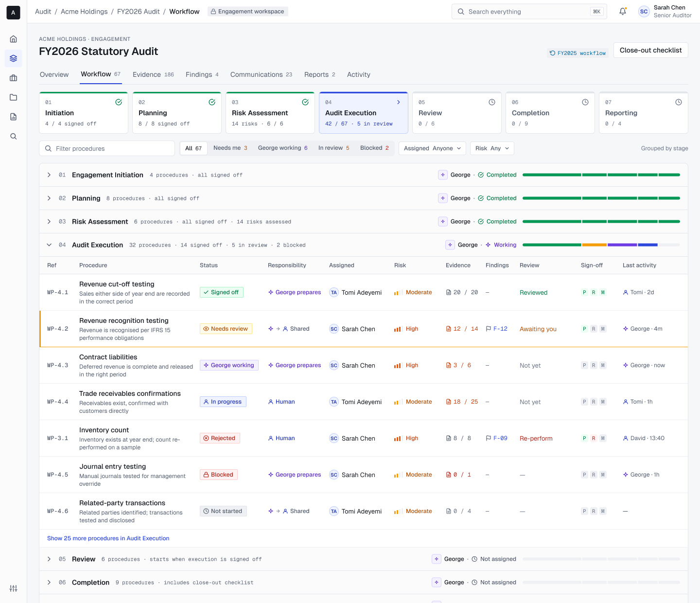Image resolution: width=700 pixels, height=603 pixels.
Task: Toggle the 'Needs me 3' filter
Action: pos(230,148)
